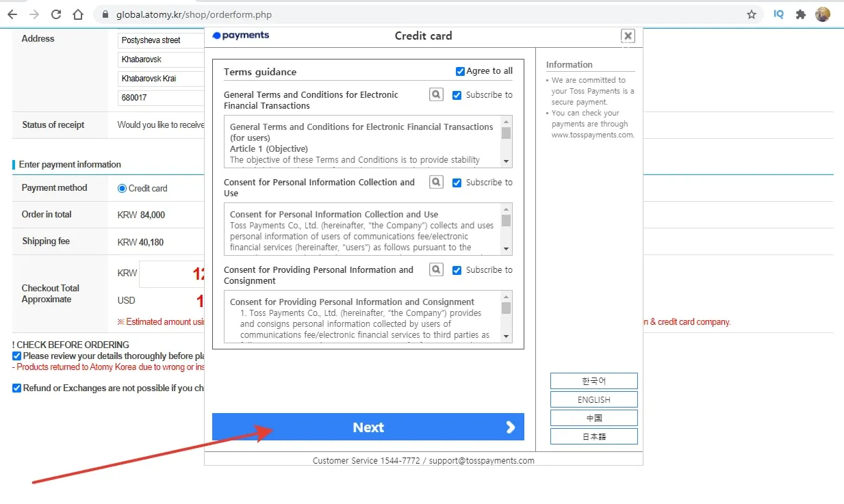Click the IQ extension icon
Viewport: 844px width, 504px height.
pos(778,14)
